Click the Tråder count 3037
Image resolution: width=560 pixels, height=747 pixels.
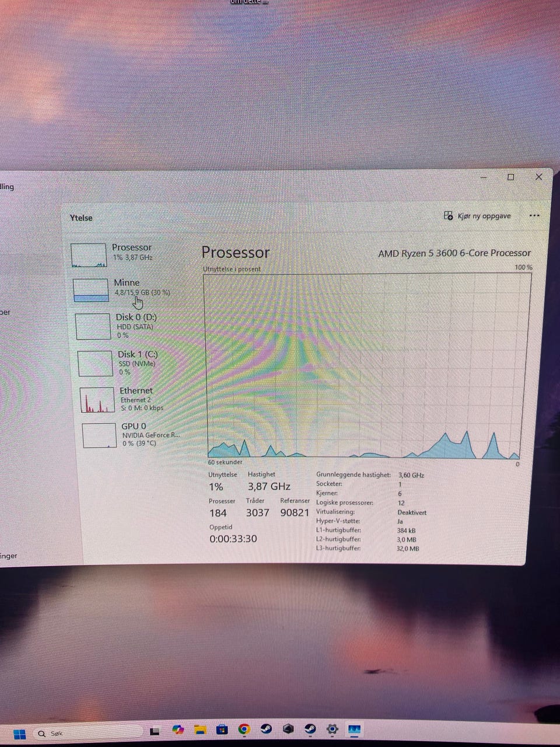click(257, 513)
